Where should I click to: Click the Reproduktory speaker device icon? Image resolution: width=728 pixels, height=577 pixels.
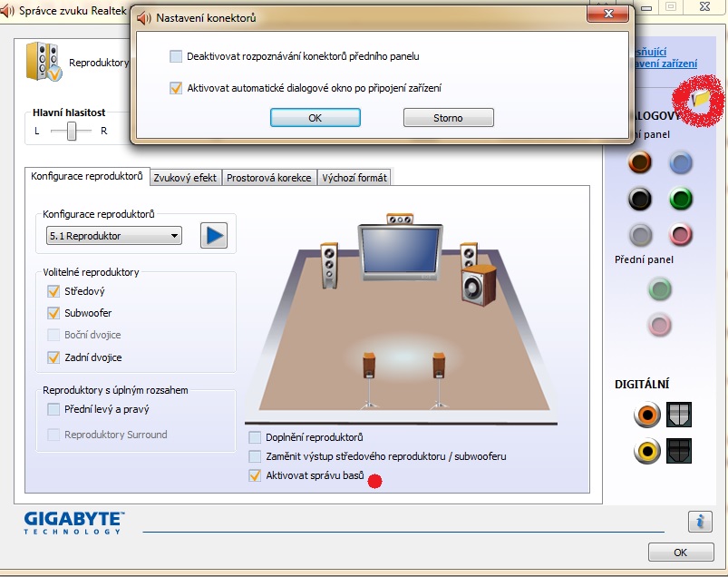[44, 62]
